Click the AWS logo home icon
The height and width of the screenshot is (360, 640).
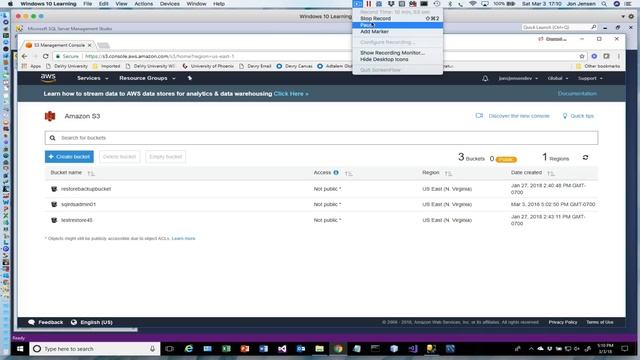click(48, 78)
